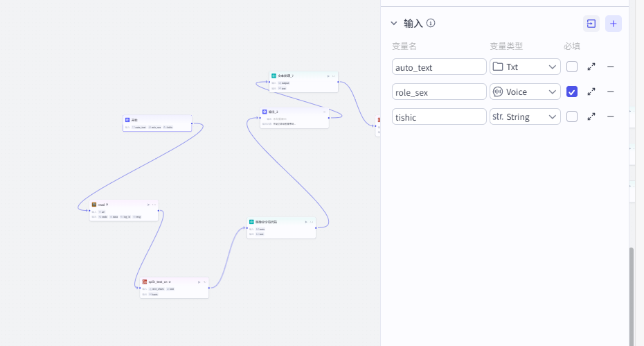The height and width of the screenshot is (346, 644).
Task: Click the info icon beside 输入
Action: pyautogui.click(x=431, y=23)
